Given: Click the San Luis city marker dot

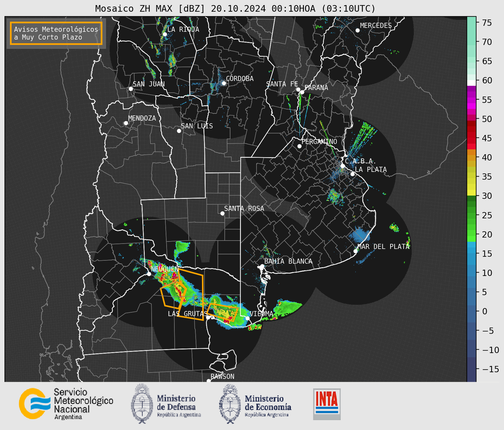Looking at the screenshot, I should (179, 131).
